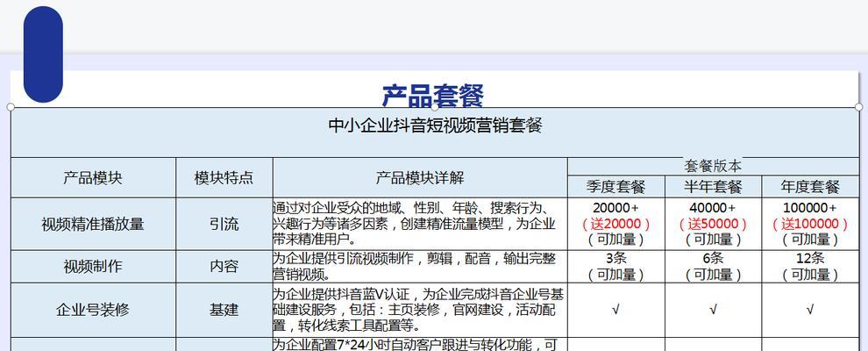Click the 企业号装修 row label

coord(92,310)
